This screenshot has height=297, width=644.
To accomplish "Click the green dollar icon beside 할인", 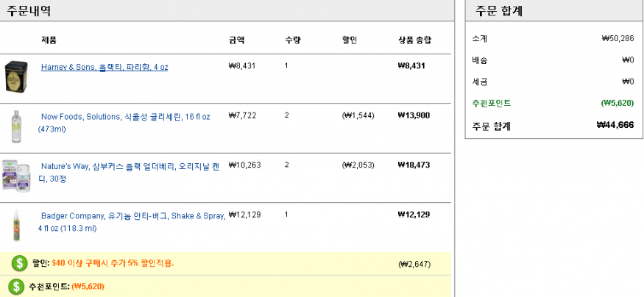I will [19, 263].
